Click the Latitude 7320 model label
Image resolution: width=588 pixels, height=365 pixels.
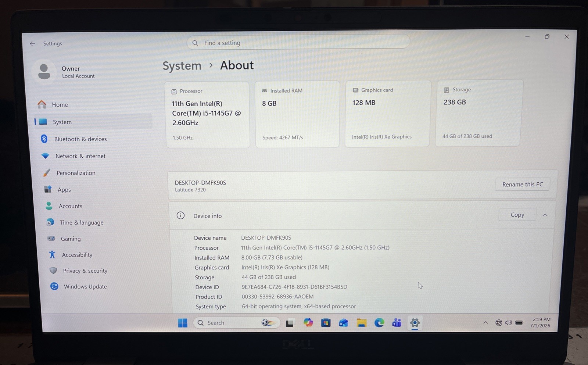190,190
